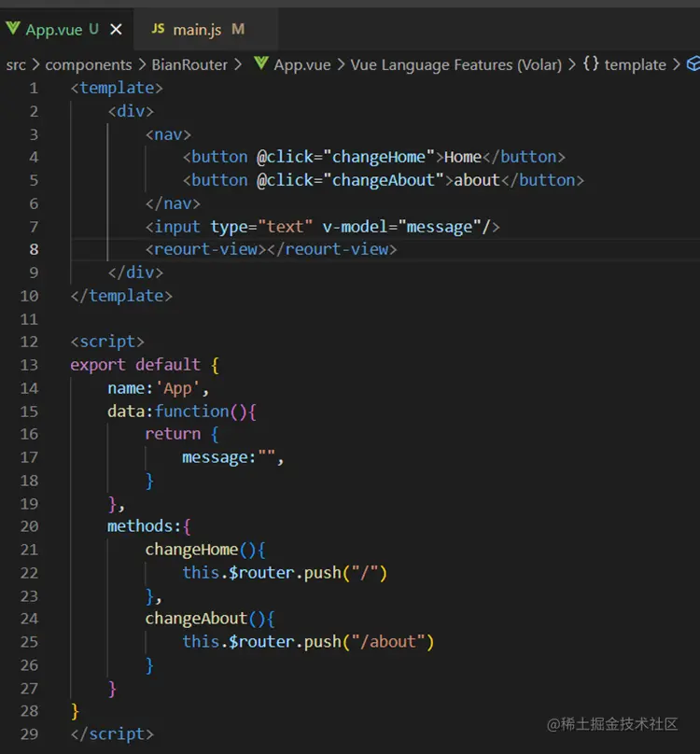Screen dimensions: 700x754
Task: Click '@click="changeAbout"' attribute text
Action: pyautogui.click(x=350, y=180)
